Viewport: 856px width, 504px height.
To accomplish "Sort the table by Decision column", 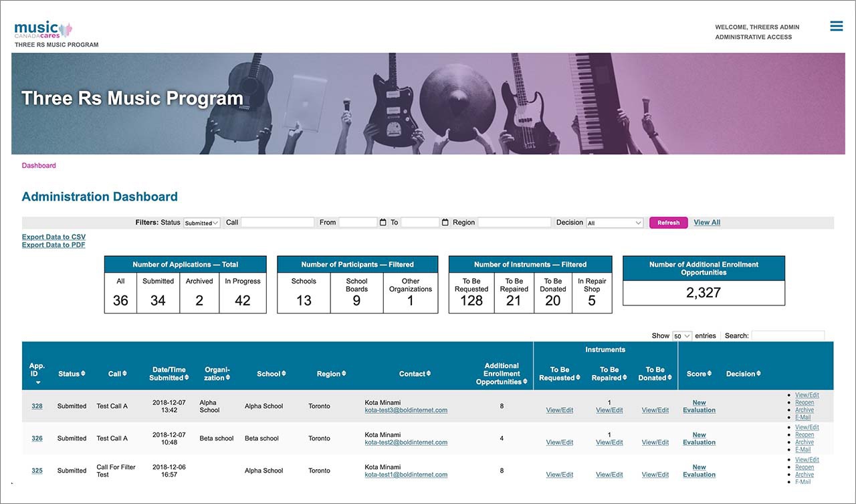I will tap(742, 374).
